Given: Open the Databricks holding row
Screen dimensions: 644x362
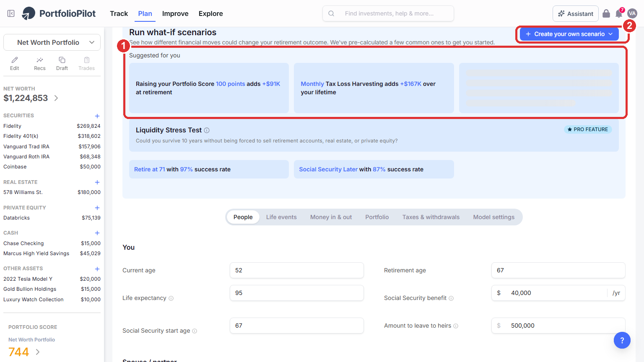Looking at the screenshot, I should click(x=52, y=218).
